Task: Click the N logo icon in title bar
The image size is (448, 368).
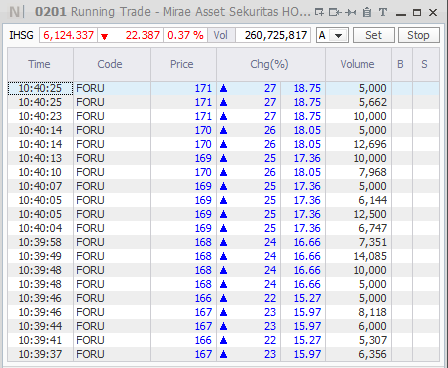Action: point(14,12)
